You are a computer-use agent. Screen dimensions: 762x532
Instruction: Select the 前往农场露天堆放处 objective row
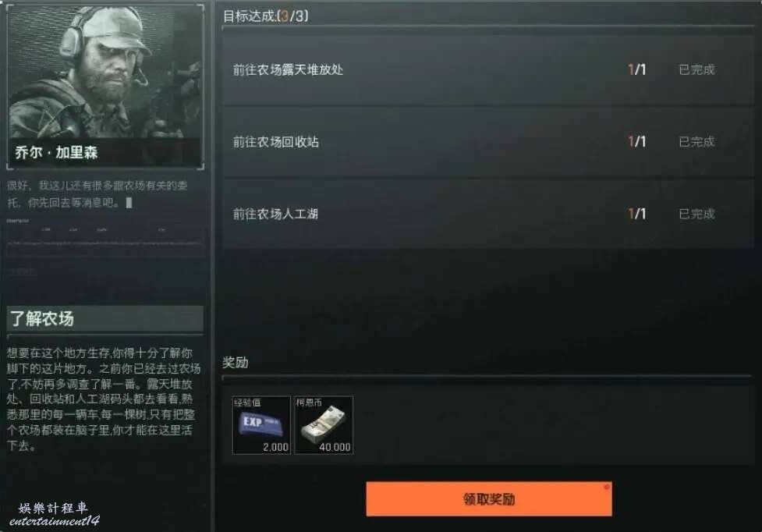[x=487, y=70]
